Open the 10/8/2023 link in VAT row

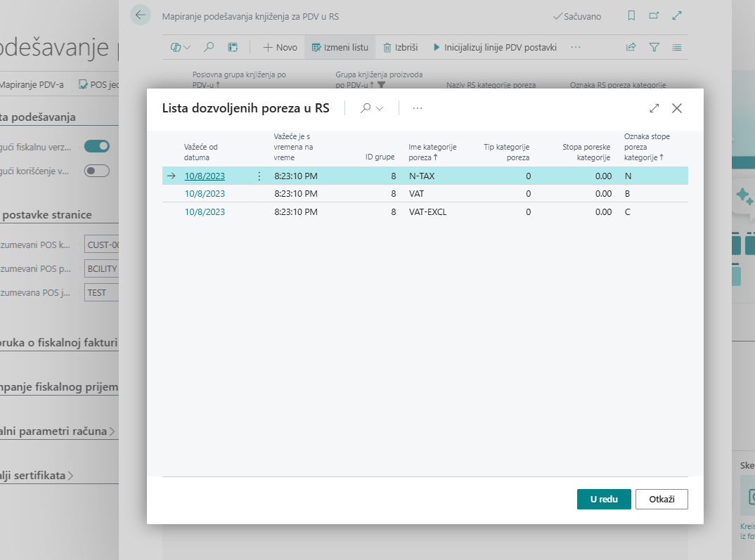(x=205, y=193)
